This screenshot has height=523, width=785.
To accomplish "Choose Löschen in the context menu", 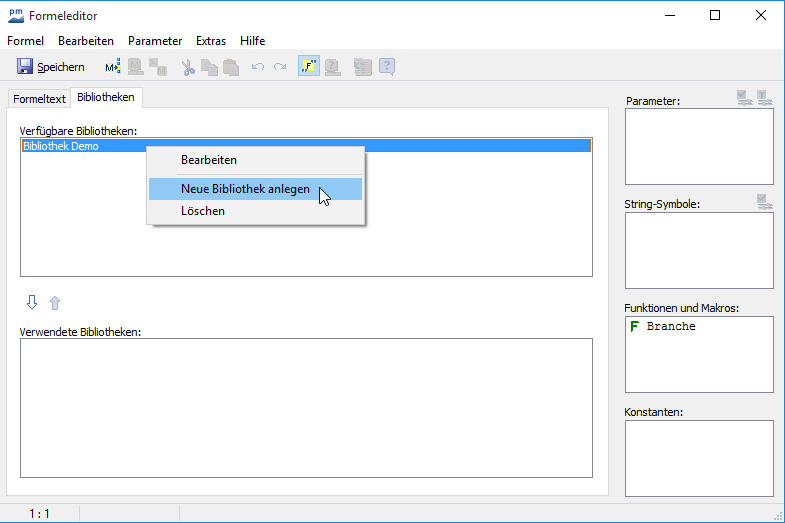I will [203, 211].
